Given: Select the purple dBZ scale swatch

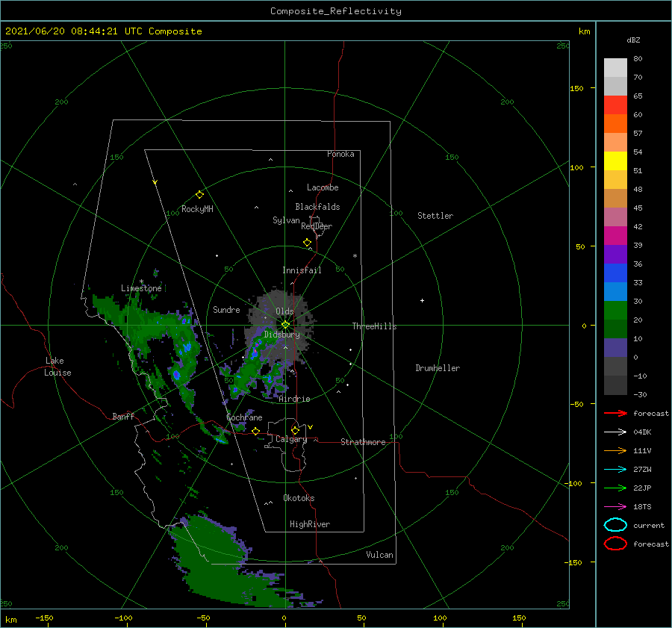Looking at the screenshot, I should tap(615, 254).
